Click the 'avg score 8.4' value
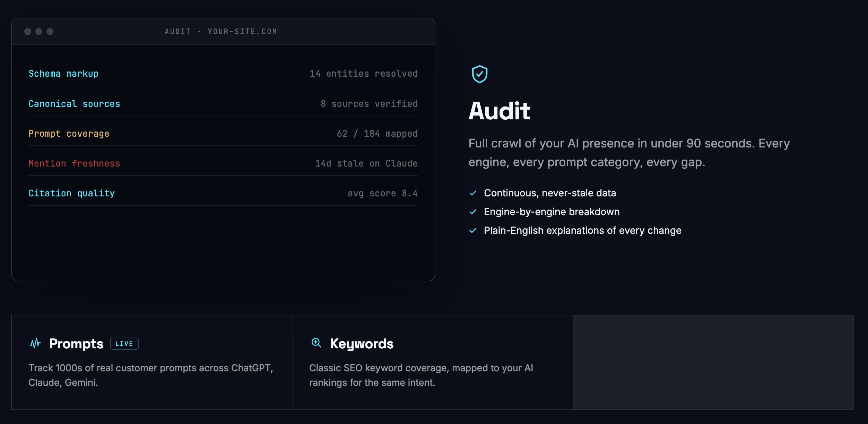This screenshot has width=868, height=424. pos(383,193)
